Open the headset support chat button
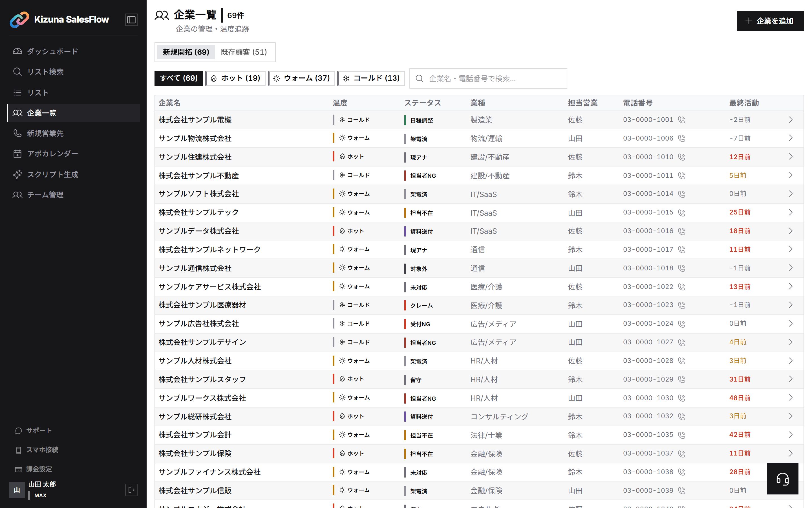Image resolution: width=812 pixels, height=508 pixels. [x=782, y=479]
